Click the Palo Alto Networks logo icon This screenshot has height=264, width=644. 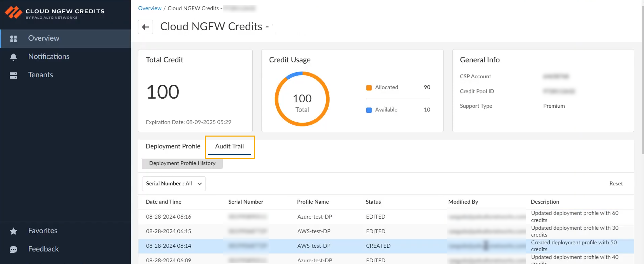[x=14, y=13]
